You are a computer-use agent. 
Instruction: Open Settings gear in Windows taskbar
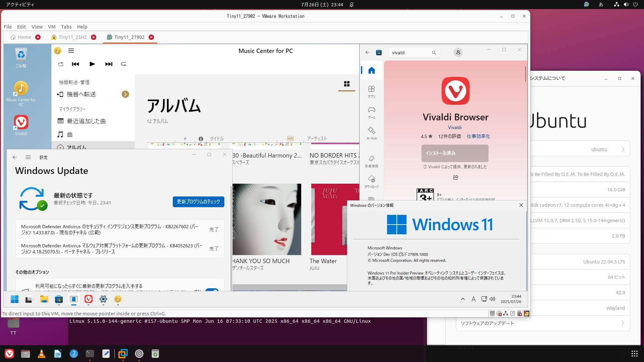103,299
